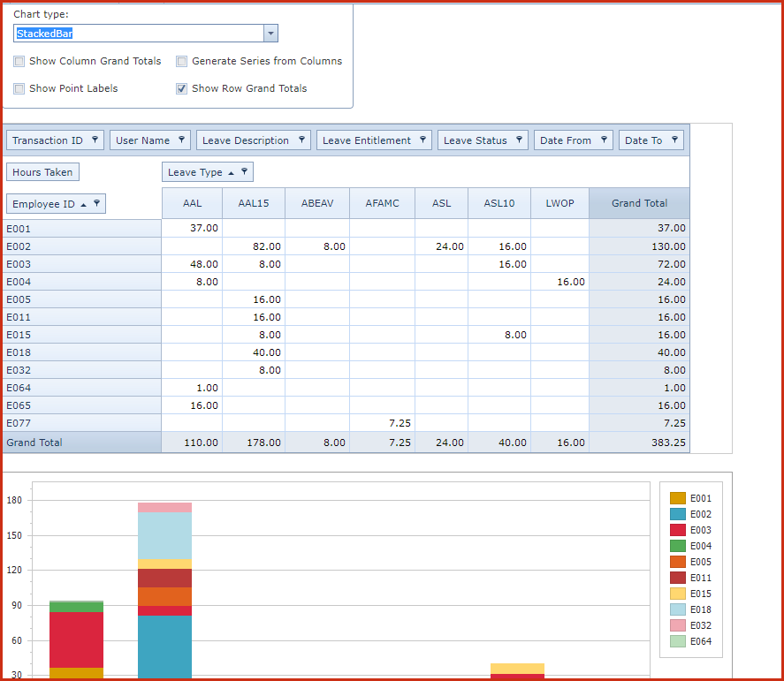Click the light blue E018 segment in AAL15 bar
Screen dimensions: 784x681
(164, 535)
